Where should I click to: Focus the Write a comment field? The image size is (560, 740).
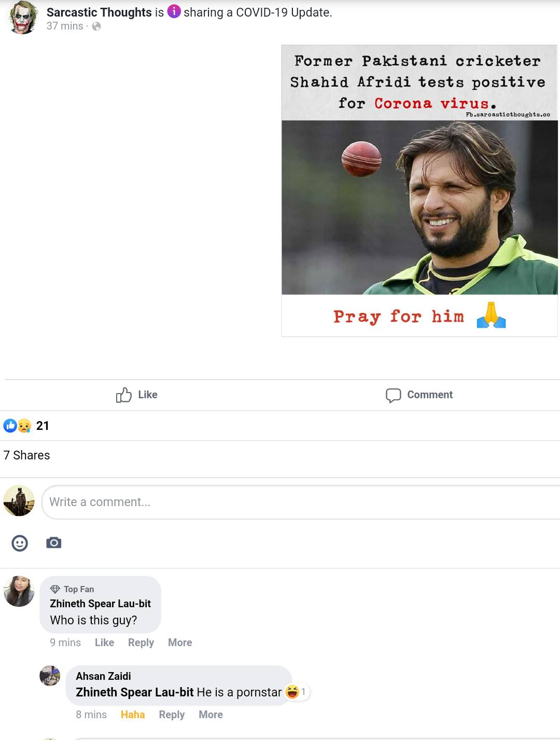tap(301, 502)
